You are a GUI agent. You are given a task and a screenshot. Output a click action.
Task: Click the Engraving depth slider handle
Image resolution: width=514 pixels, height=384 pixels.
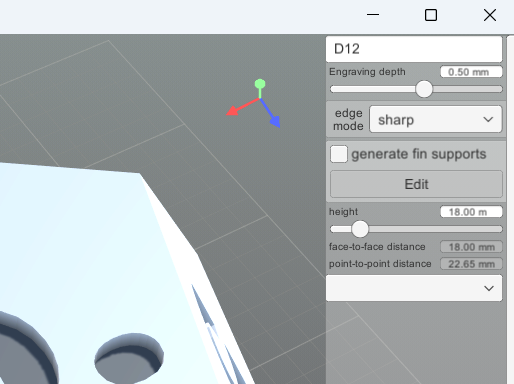pyautogui.click(x=424, y=89)
